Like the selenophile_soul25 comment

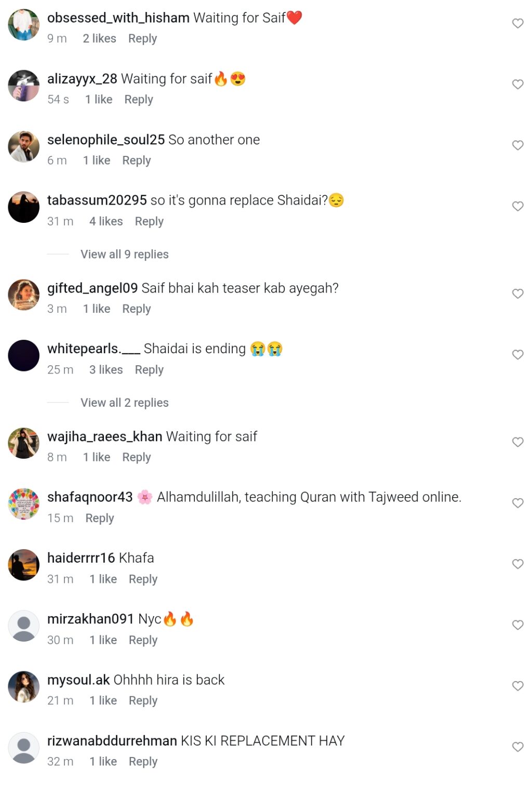coord(517,145)
